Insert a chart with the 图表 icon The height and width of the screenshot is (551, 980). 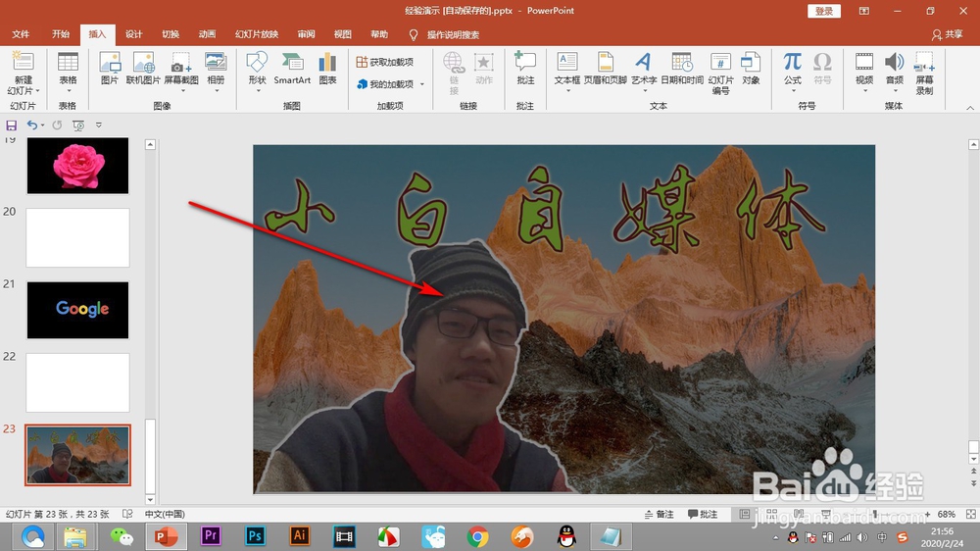327,69
